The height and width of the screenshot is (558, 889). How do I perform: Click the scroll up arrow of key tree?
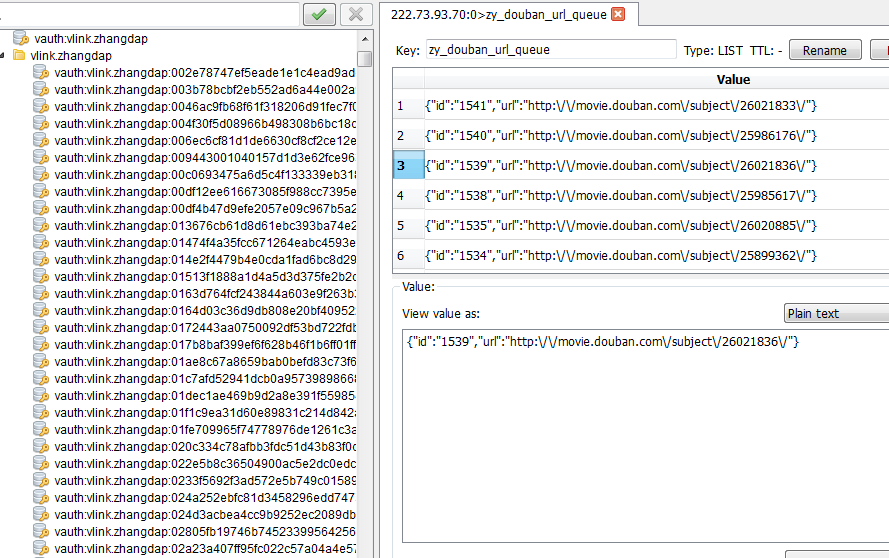[x=365, y=39]
